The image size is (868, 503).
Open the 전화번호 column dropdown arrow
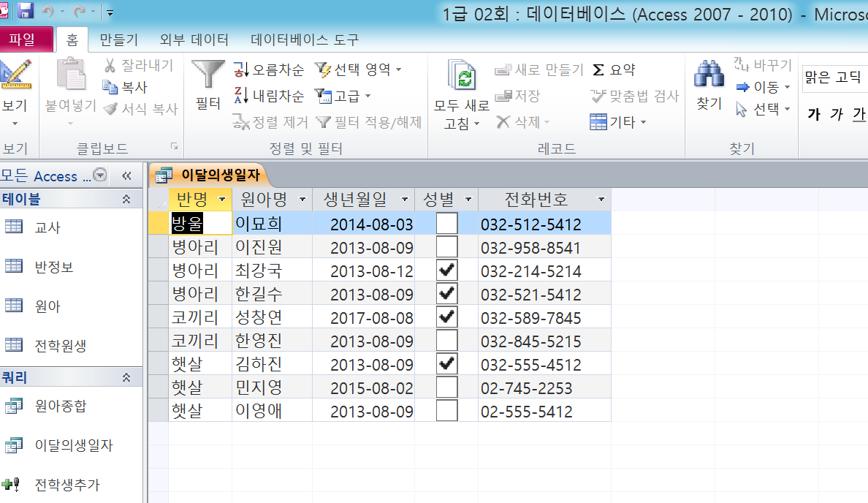coord(601,200)
